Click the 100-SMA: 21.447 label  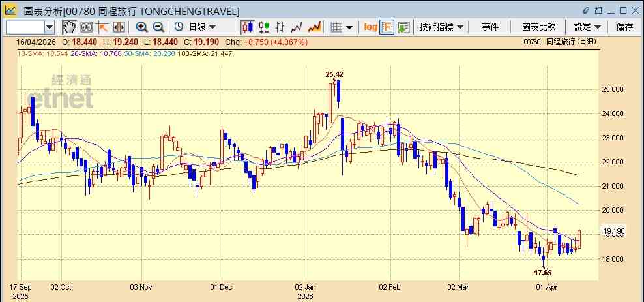pyautogui.click(x=204, y=53)
